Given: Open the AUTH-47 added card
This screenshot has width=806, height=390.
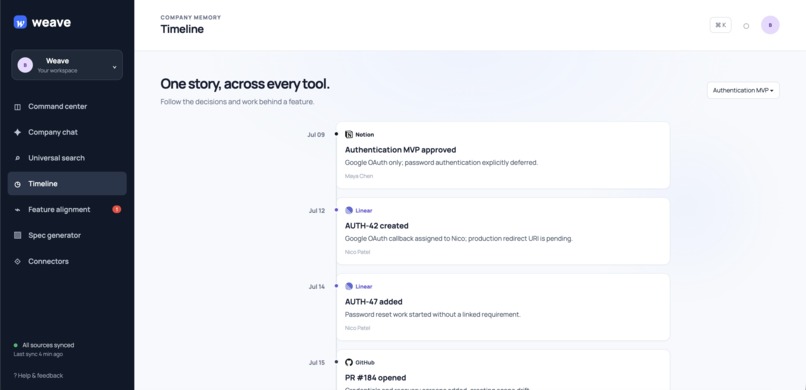Looking at the screenshot, I should [503, 307].
